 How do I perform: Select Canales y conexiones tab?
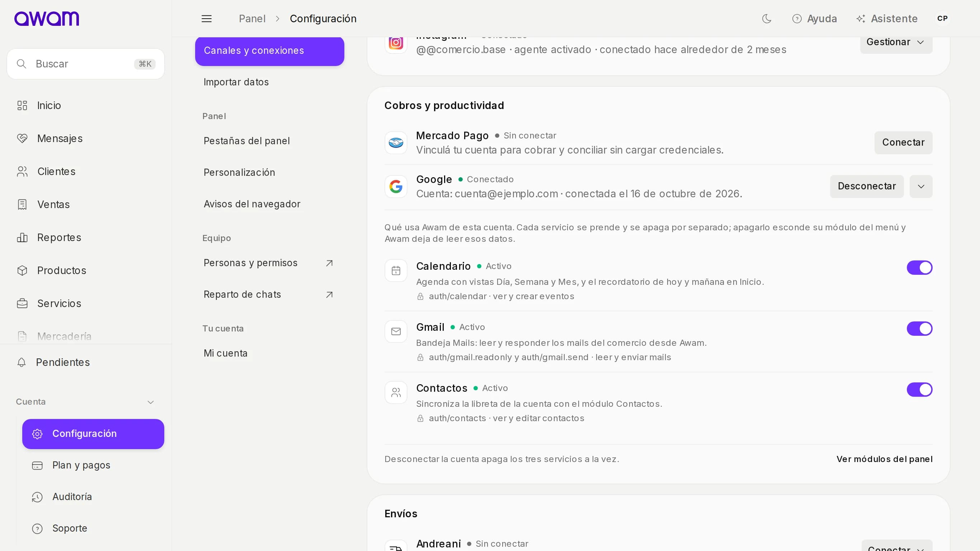(x=270, y=51)
